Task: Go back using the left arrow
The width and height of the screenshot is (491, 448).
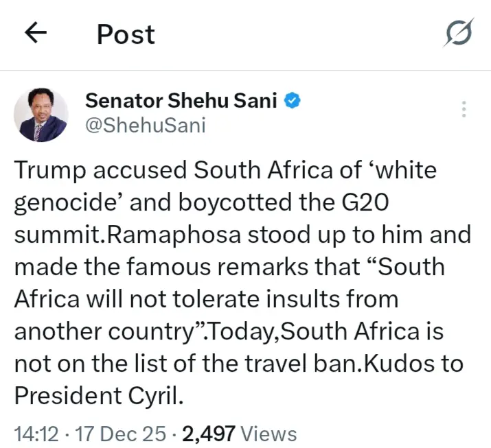Action: coord(35,33)
